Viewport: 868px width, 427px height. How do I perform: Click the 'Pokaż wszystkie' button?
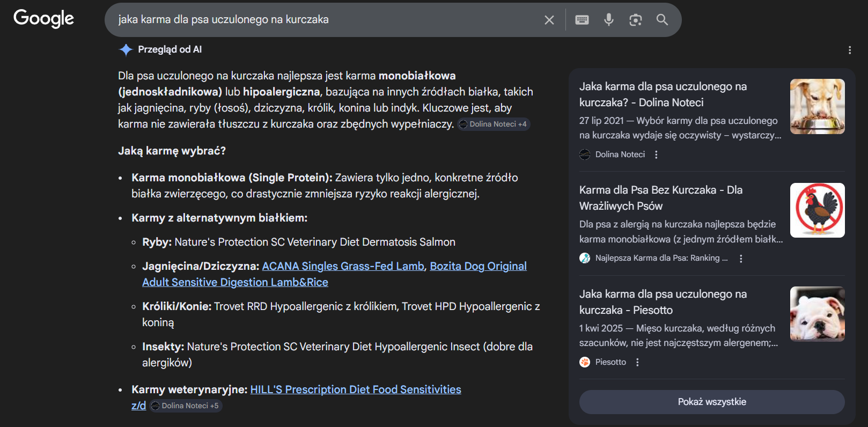click(x=712, y=402)
